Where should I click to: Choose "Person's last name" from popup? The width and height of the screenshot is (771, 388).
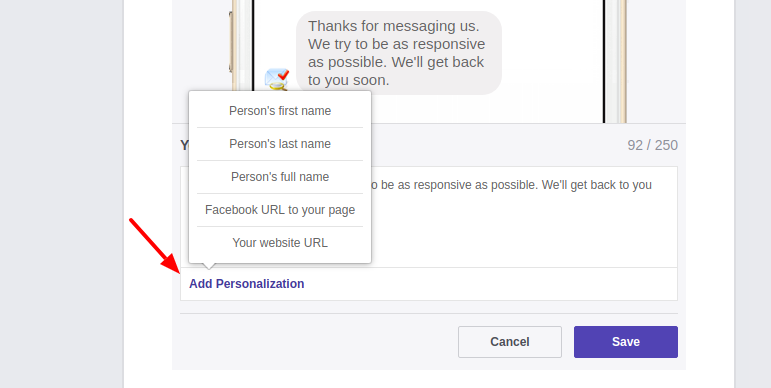[x=280, y=144]
